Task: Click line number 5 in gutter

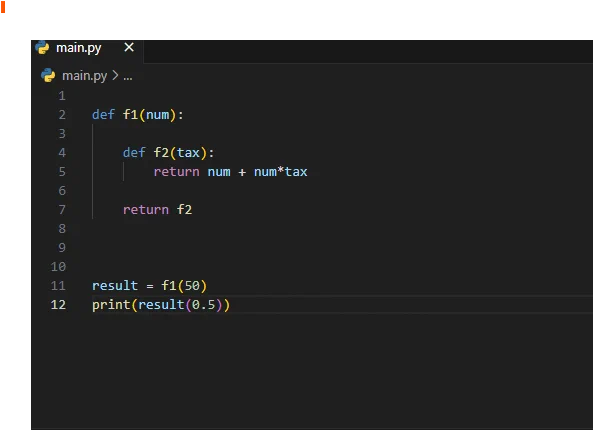Action: 62,172
